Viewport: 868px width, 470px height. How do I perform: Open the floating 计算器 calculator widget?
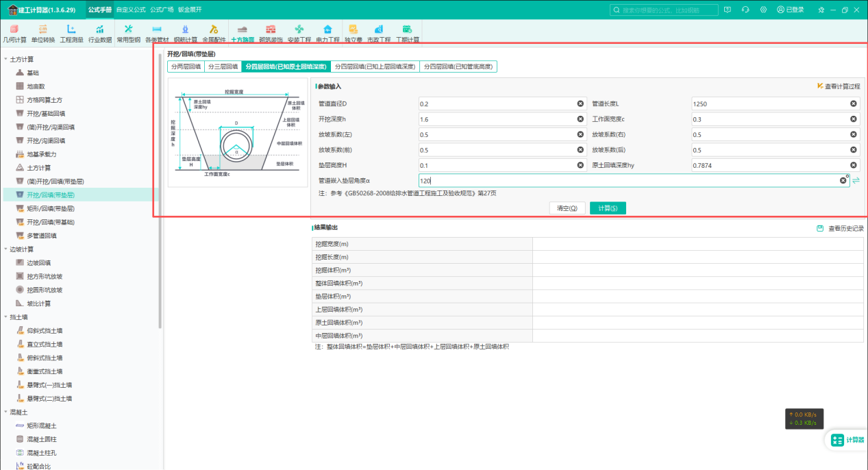(847, 440)
